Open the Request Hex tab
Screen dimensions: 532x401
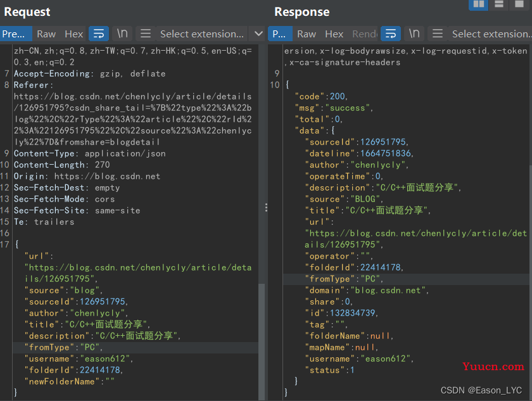(x=73, y=34)
